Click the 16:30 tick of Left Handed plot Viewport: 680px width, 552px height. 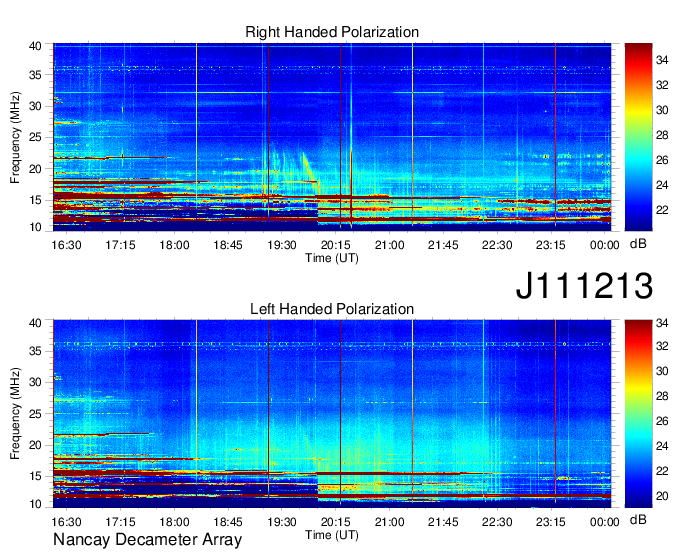[x=66, y=522]
